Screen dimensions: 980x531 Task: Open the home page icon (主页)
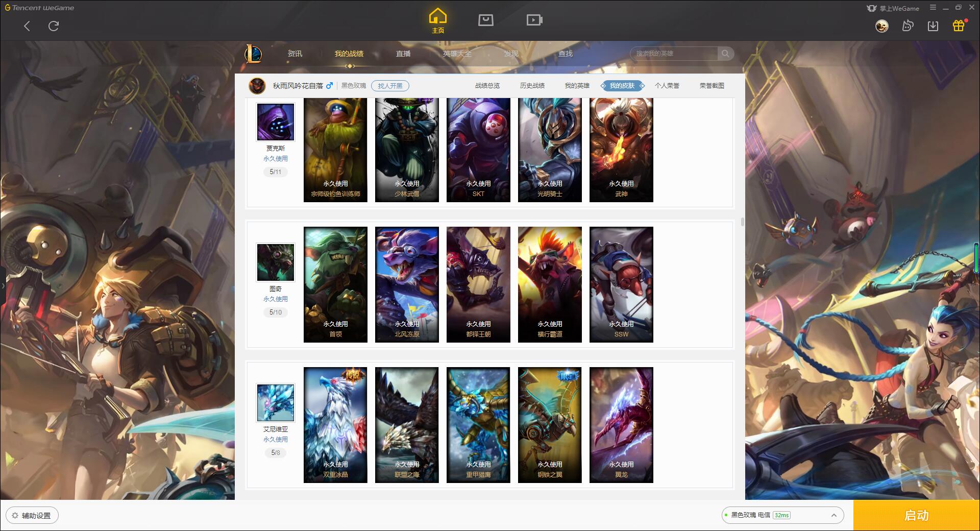[x=437, y=21]
